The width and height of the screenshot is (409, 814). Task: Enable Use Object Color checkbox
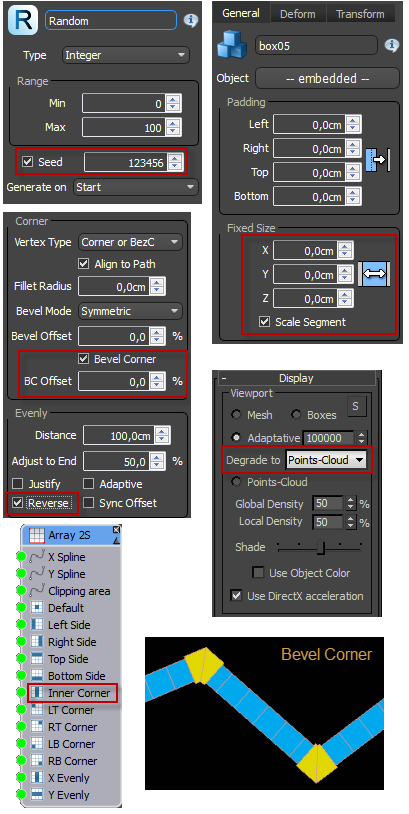258,573
